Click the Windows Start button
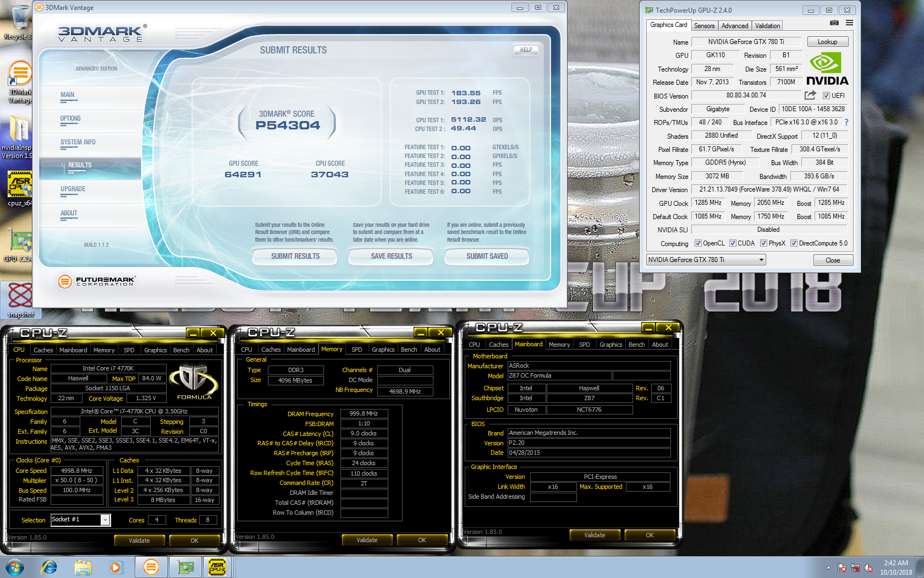This screenshot has width=924, height=578. click(15, 567)
